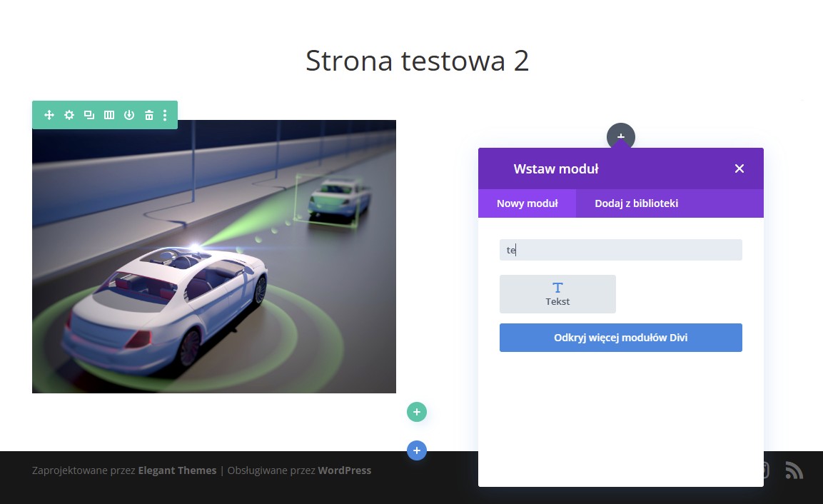Click the dark gray add module plus button
Image resolution: width=823 pixels, height=504 pixels.
(620, 135)
